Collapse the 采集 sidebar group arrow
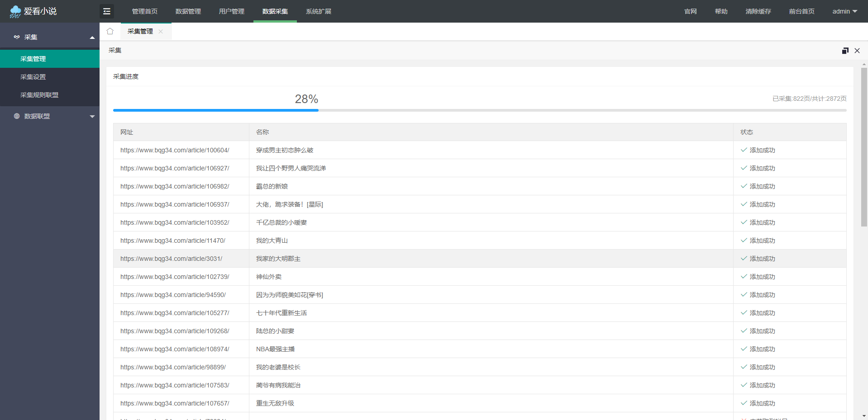 click(x=92, y=38)
